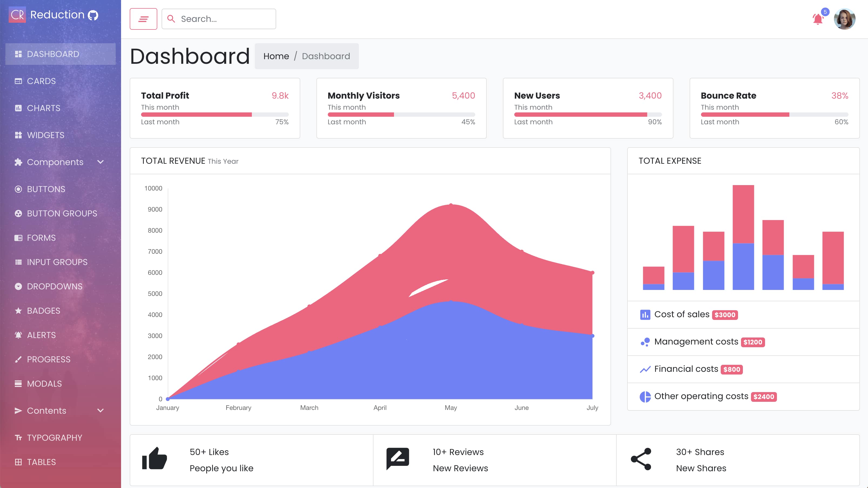This screenshot has height=488, width=868.
Task: Open the Charts page in sidebar
Action: point(44,108)
